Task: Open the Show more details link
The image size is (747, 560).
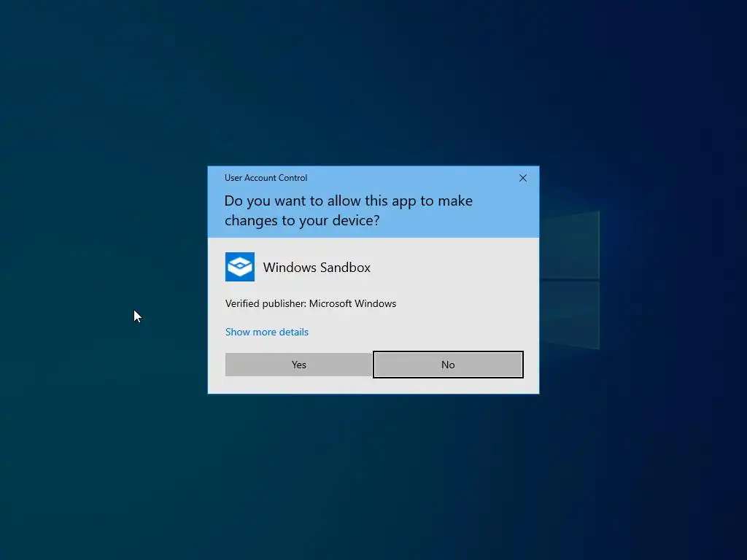Action: click(267, 332)
